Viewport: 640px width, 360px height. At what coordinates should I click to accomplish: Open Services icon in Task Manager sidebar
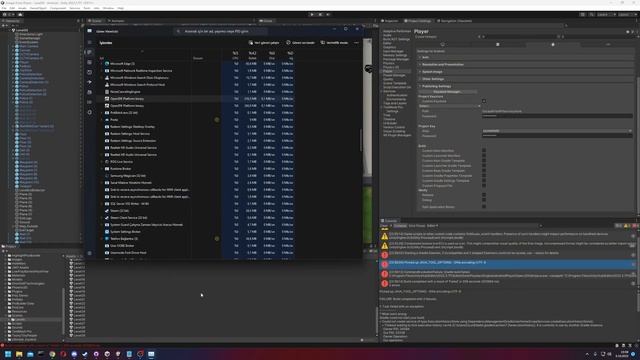pos(90,112)
